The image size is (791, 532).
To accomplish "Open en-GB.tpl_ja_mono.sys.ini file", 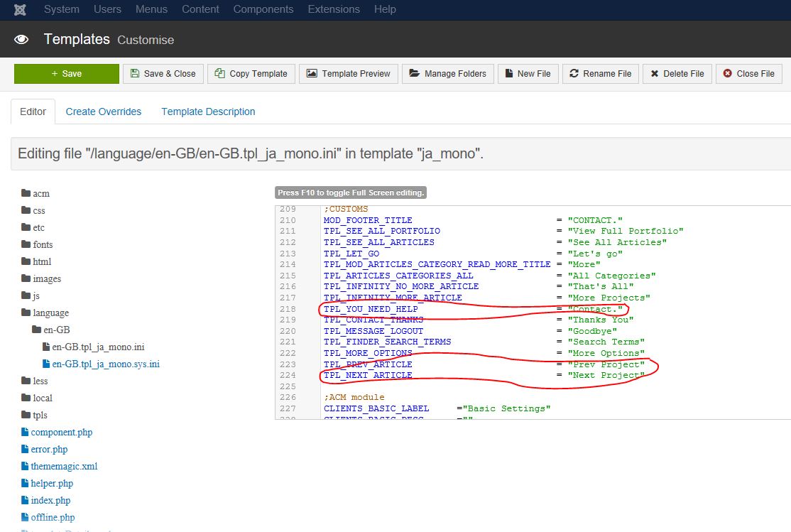I will pyautogui.click(x=105, y=364).
